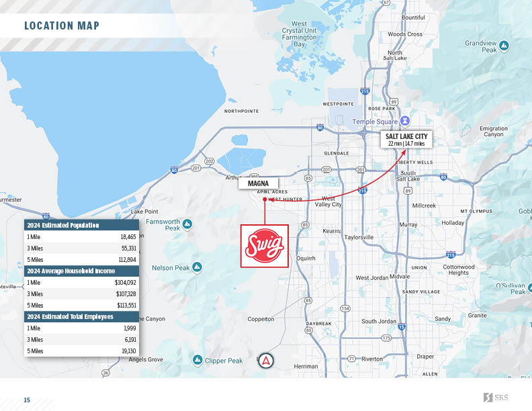This screenshot has height=411, width=532.
Task: Click the Route 154 shield
Action: (345, 308)
